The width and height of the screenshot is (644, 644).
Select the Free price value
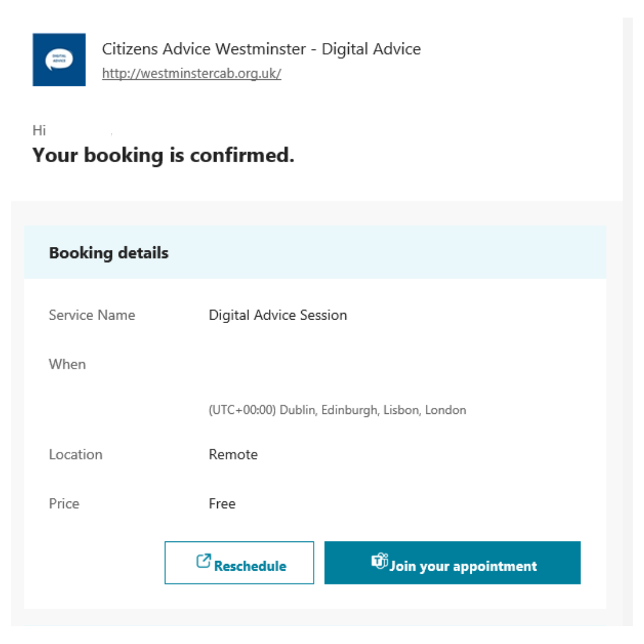(x=222, y=503)
